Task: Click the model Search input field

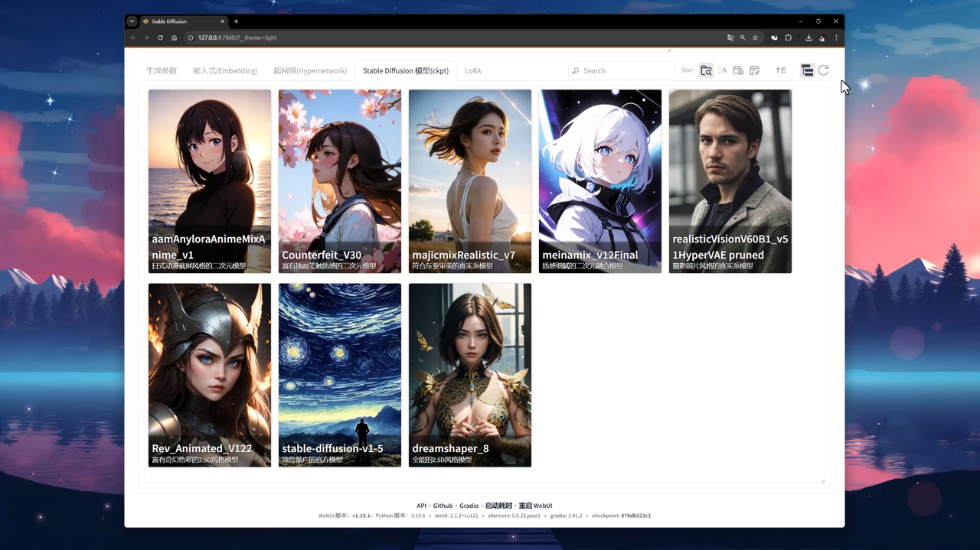Action: pos(624,70)
